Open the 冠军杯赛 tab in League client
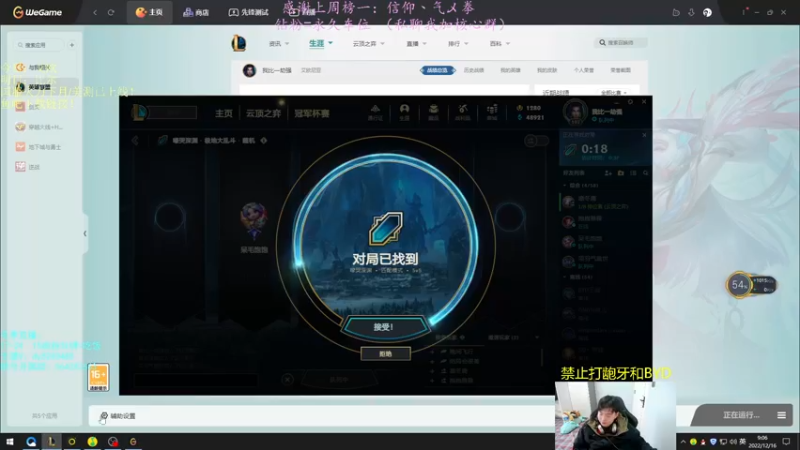 [x=312, y=113]
